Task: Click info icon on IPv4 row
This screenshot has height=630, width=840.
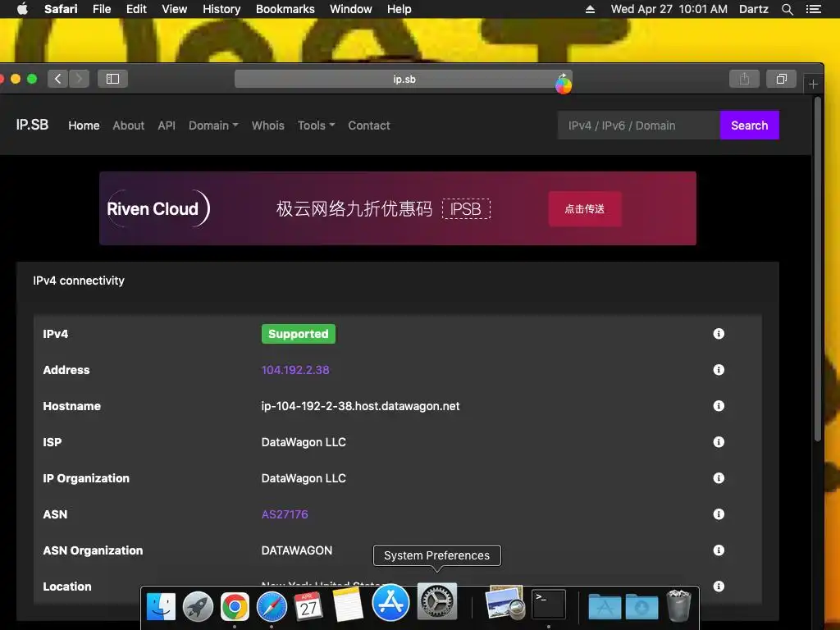Action: pos(719,334)
